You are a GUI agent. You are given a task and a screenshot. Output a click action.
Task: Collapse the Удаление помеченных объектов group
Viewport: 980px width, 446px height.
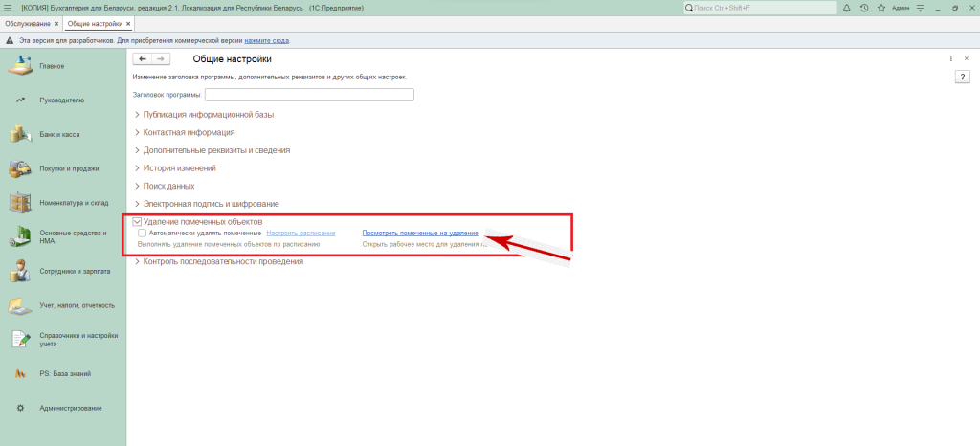pyautogui.click(x=137, y=222)
